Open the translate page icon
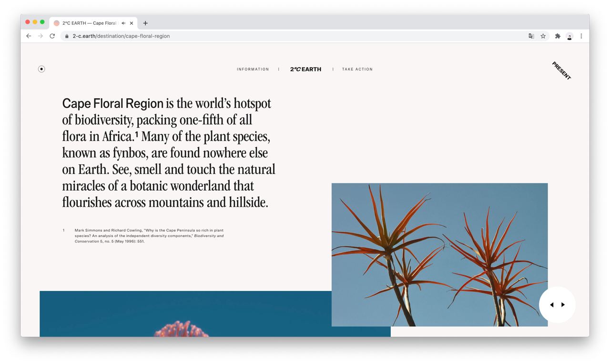 (531, 36)
